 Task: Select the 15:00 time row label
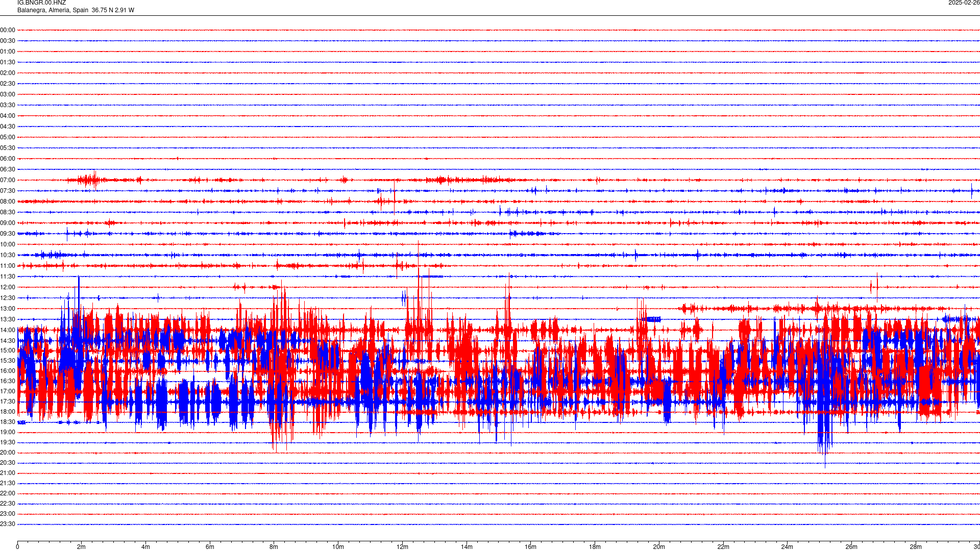(8, 350)
